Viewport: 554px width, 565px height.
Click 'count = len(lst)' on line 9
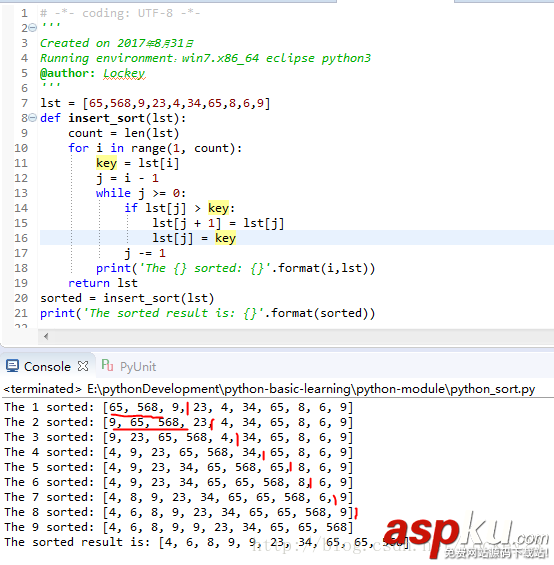[124, 133]
